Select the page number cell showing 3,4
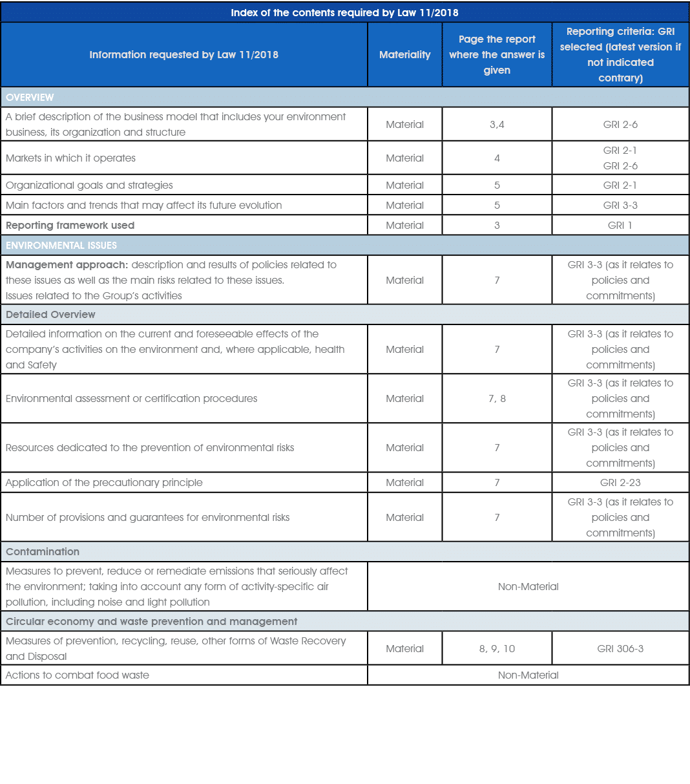690x784 pixels. [x=496, y=124]
